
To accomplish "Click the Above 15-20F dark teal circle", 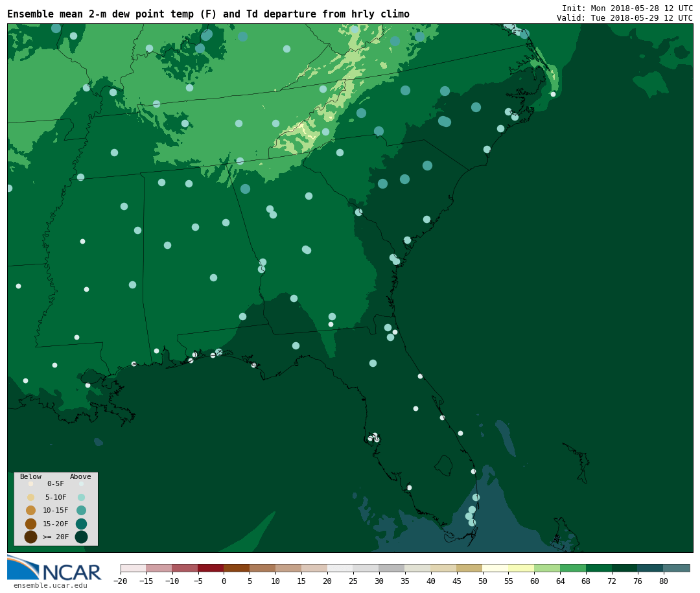I will point(81,524).
